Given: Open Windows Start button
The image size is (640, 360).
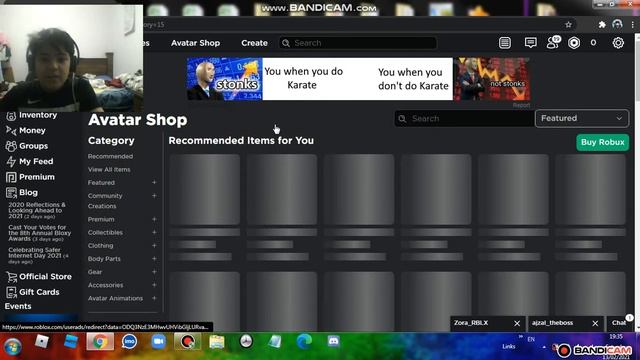Looking at the screenshot, I should coord(13,347).
